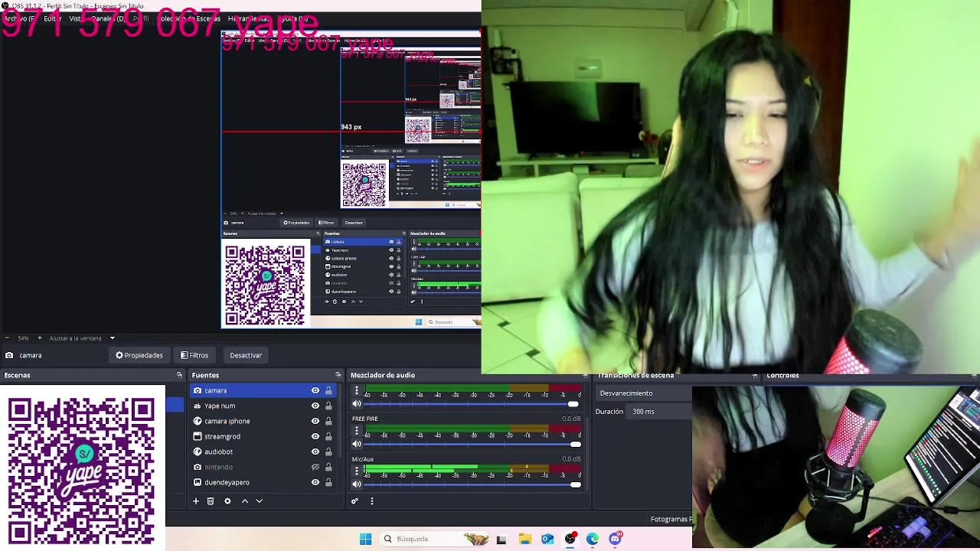The width and height of the screenshot is (980, 551).
Task: Open advanced audio properties gears icon
Action: click(354, 501)
